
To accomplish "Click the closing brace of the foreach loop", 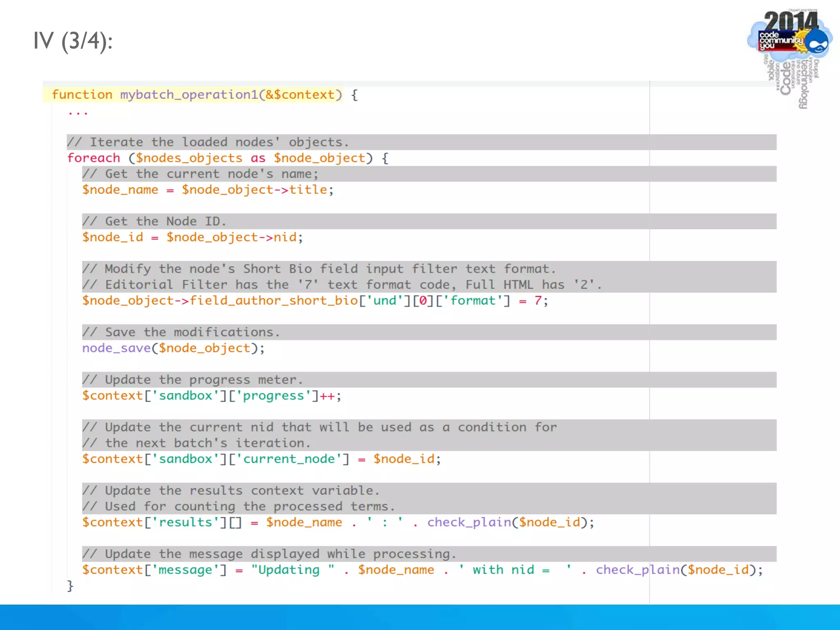I will click(x=70, y=586).
